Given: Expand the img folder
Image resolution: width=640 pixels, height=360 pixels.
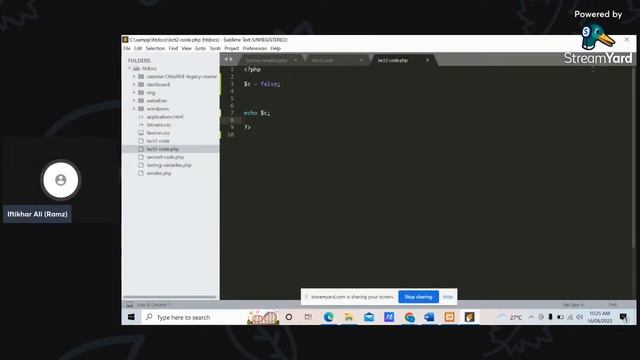Looking at the screenshot, I should click(134, 93).
